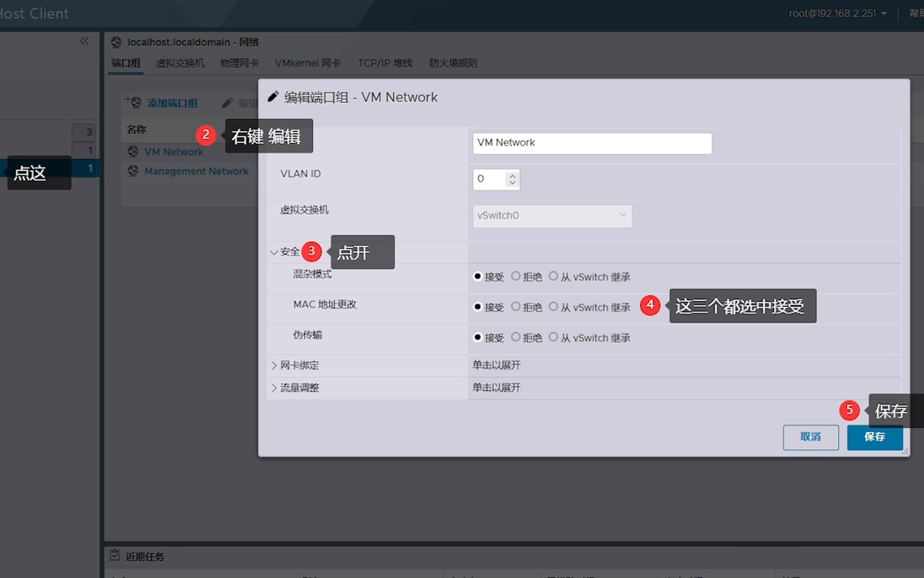Image resolution: width=924 pixels, height=578 pixels.
Task: Click the pencil icon in dialog title
Action: pos(273,97)
